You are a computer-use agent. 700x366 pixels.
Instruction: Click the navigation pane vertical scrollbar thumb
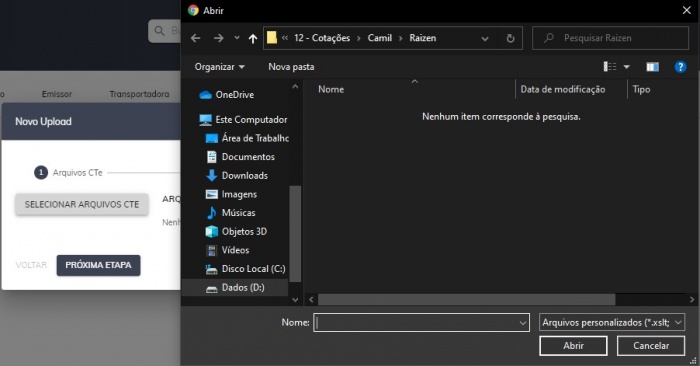[295, 234]
